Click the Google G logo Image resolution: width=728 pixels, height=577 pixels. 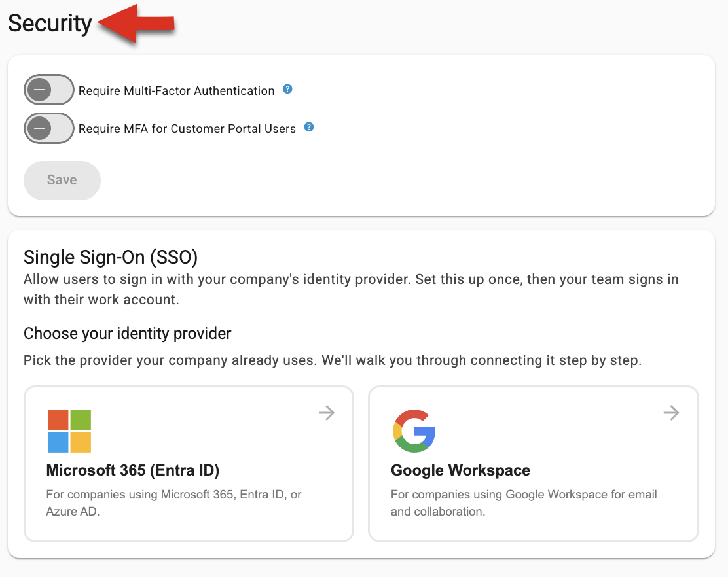414,431
